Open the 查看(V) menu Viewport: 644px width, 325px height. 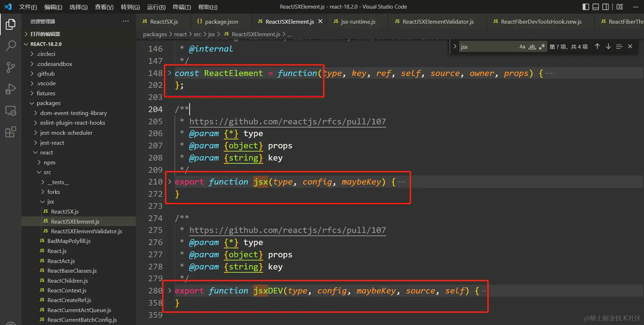(104, 7)
